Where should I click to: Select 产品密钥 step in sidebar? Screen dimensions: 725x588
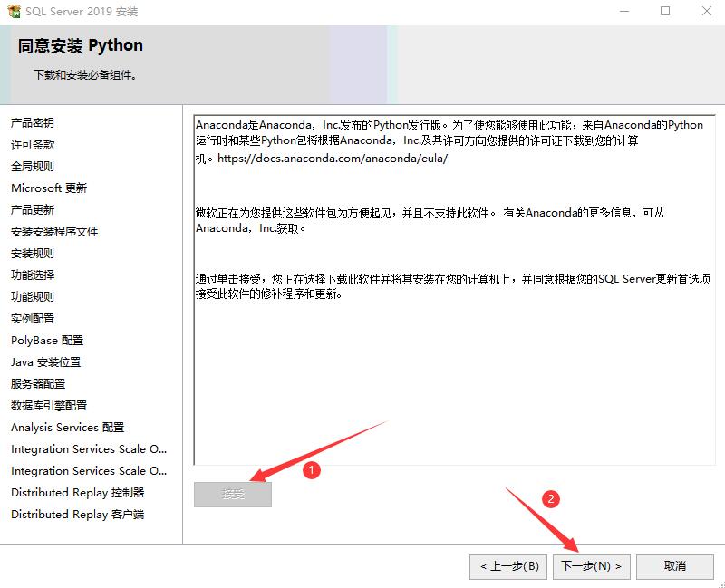33,123
